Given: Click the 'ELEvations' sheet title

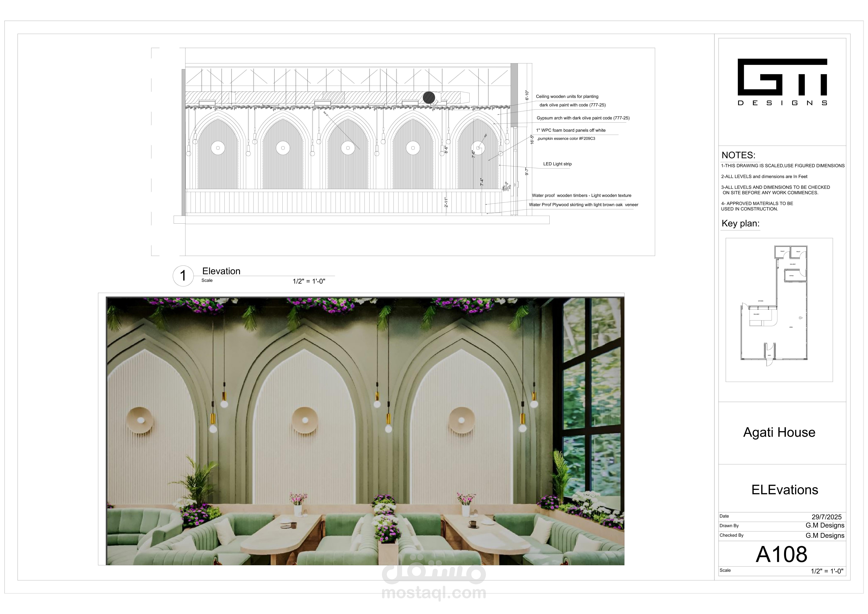Looking at the screenshot, I should pyautogui.click(x=784, y=490).
